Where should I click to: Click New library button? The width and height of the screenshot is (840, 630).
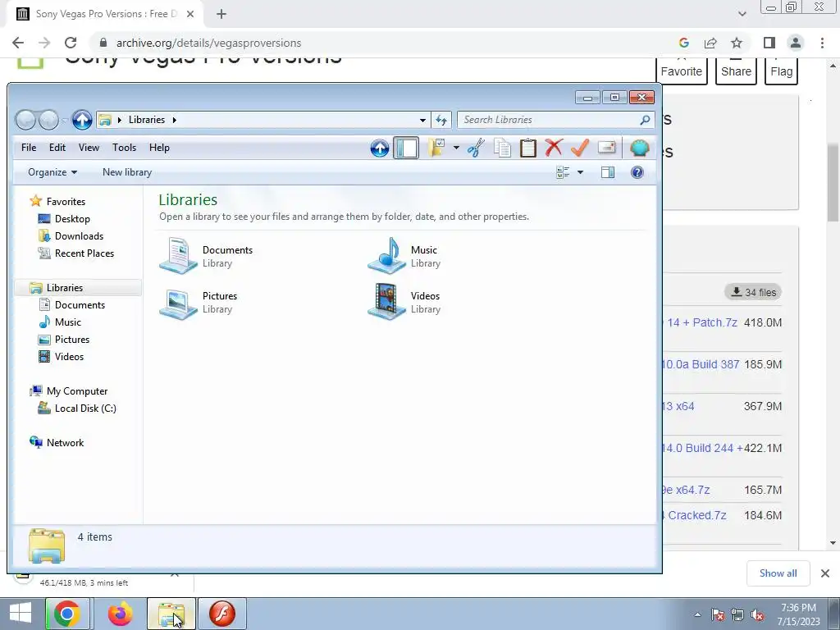(x=127, y=172)
